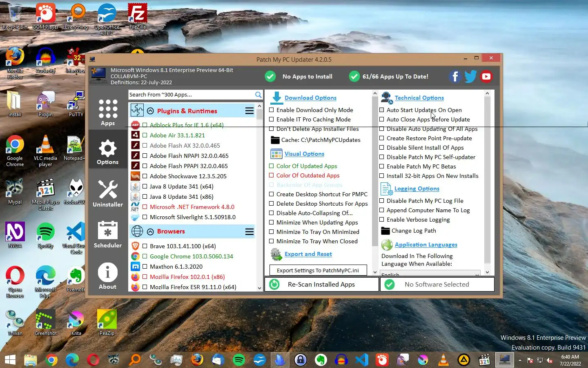Click the download options panel scrollbar
Viewport: 588px width, 368px height.
click(x=375, y=172)
